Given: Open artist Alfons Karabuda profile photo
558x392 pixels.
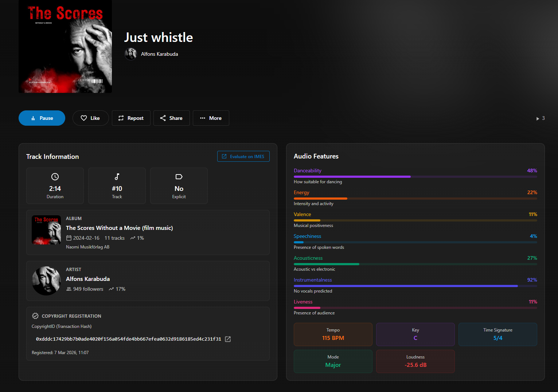Looking at the screenshot, I should 46,281.
